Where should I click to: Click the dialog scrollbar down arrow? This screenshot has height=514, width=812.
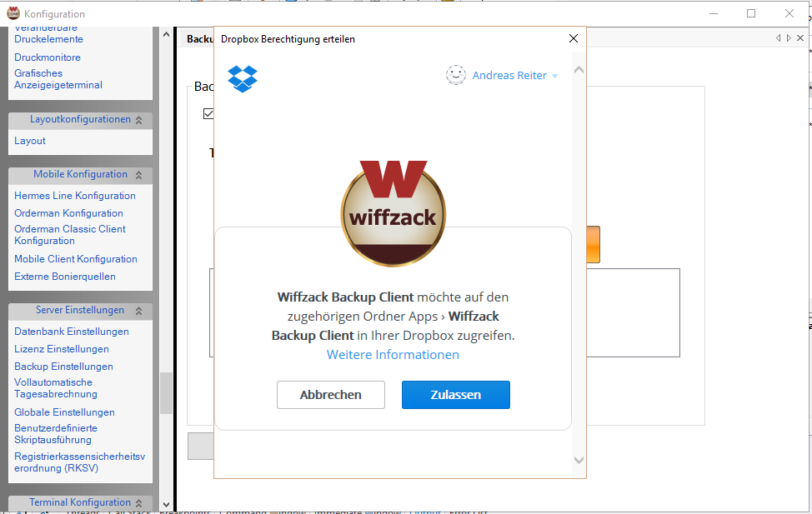click(x=579, y=460)
